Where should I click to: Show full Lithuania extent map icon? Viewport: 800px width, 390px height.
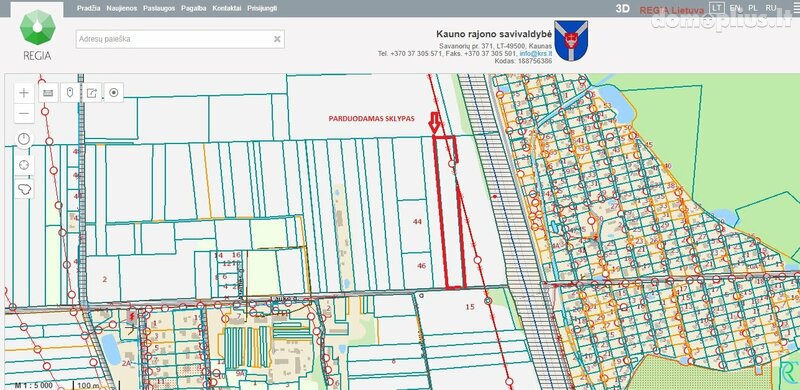(24, 189)
